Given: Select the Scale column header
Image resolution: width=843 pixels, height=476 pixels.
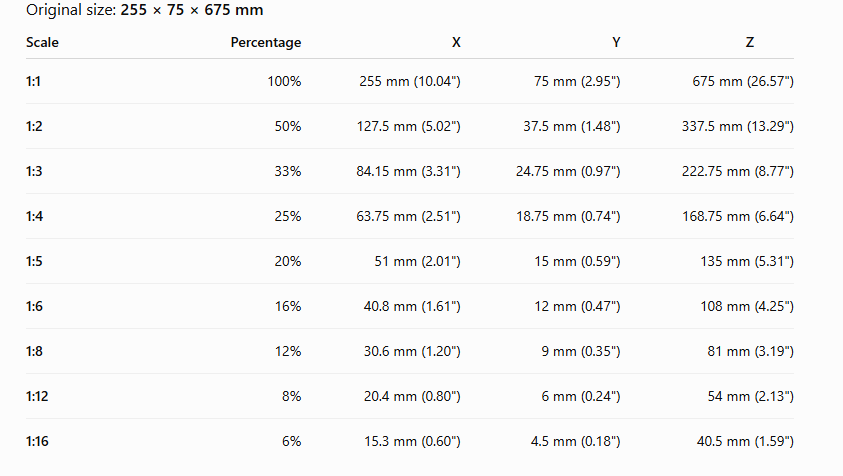Looking at the screenshot, I should click(x=42, y=42).
